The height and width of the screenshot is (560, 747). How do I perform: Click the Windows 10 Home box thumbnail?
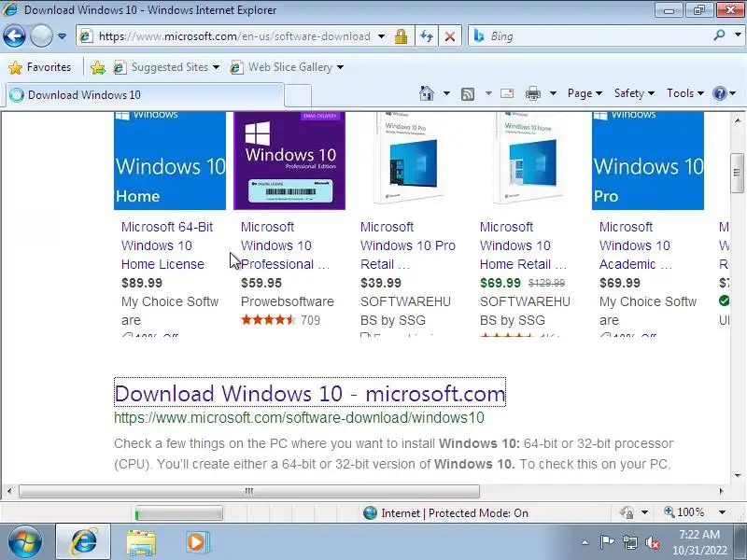click(529, 159)
